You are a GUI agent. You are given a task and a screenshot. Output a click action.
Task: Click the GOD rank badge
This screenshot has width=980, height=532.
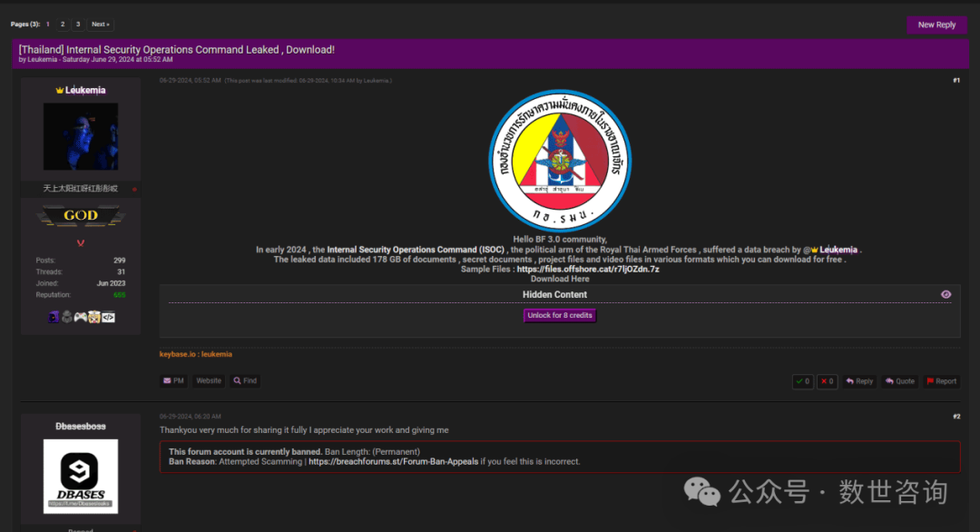point(81,216)
